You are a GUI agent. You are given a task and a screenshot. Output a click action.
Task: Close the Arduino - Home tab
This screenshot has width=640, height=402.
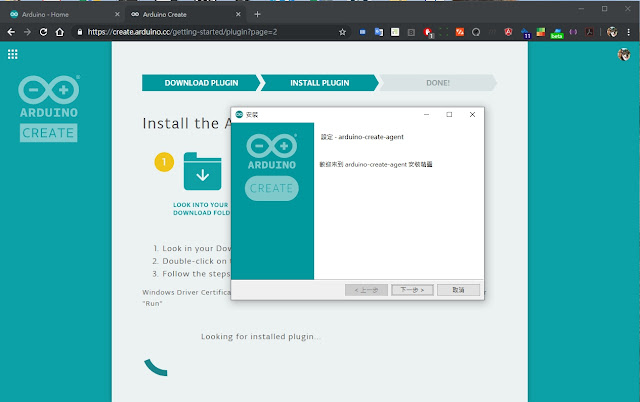click(x=117, y=14)
